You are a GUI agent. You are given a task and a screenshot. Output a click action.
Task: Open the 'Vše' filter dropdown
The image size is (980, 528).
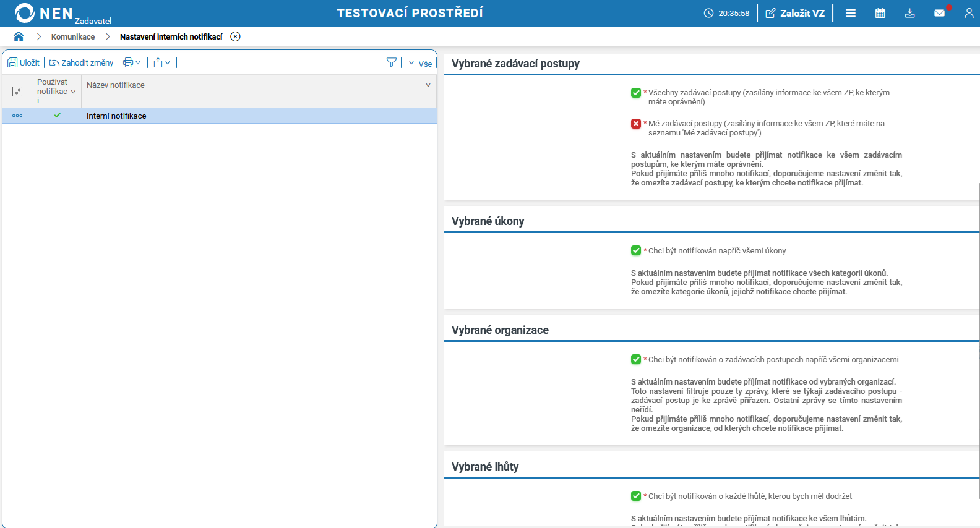click(x=420, y=63)
